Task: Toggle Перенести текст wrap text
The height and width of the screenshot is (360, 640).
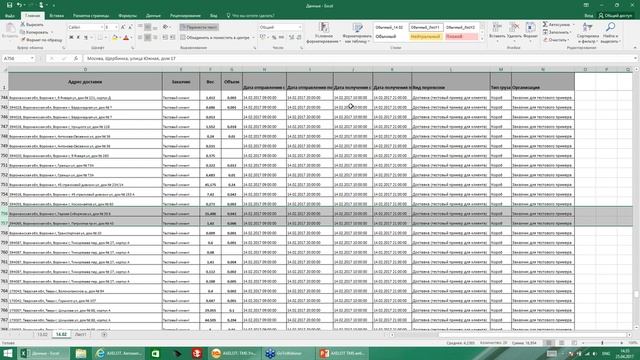Action: 199,27
